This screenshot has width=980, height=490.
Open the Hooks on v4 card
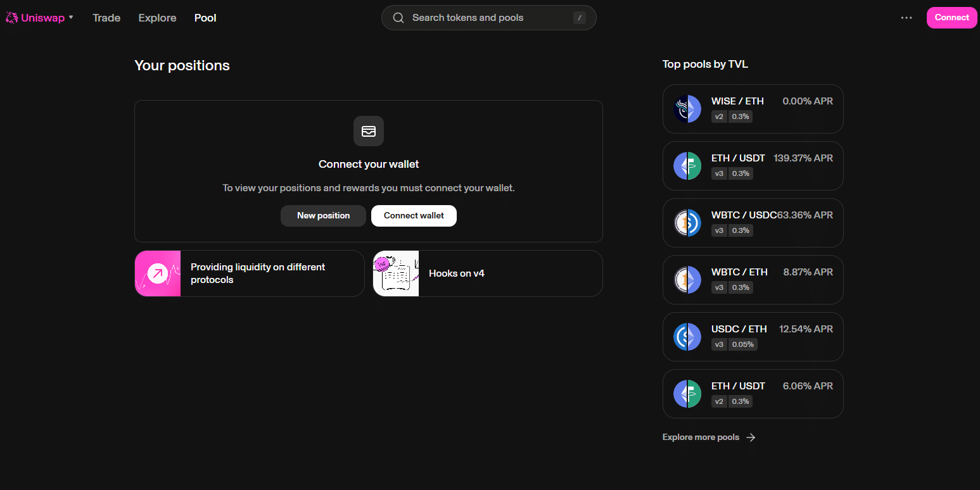point(488,273)
